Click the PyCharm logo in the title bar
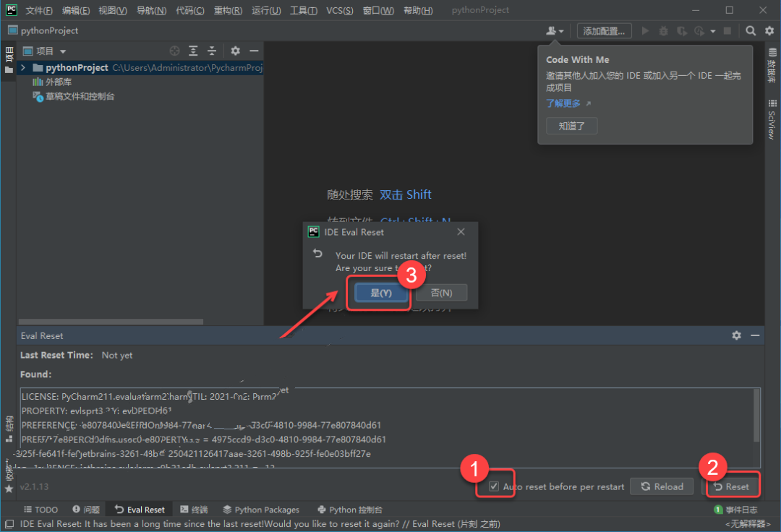This screenshot has height=532, width=781. 12,10
